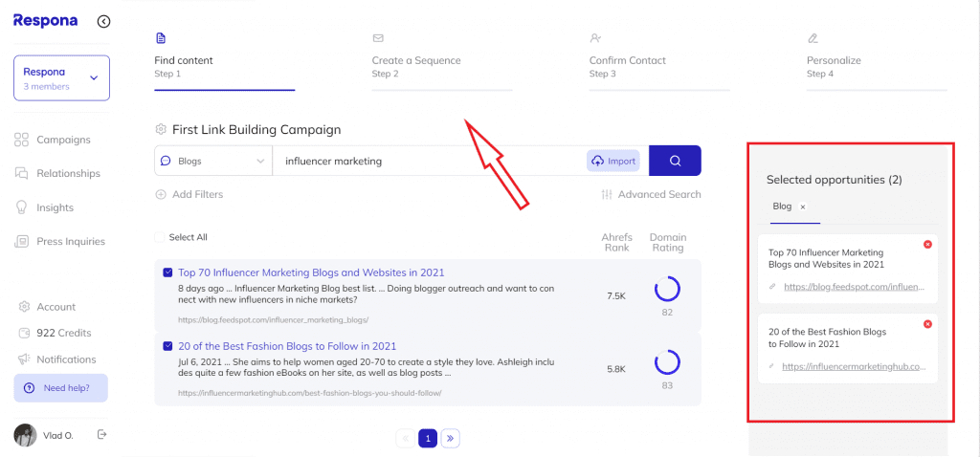Collapse sidebar with the back arrow icon
Viewport: 980px width, 457px height.
[103, 22]
